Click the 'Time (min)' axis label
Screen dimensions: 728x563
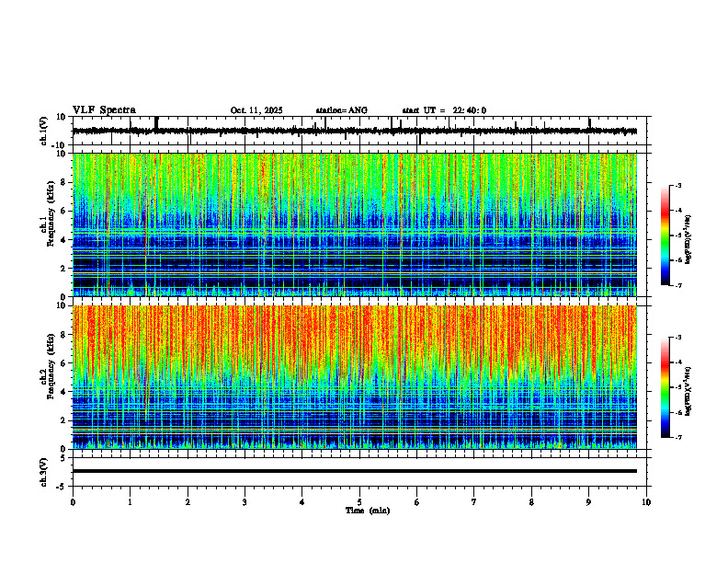point(368,511)
